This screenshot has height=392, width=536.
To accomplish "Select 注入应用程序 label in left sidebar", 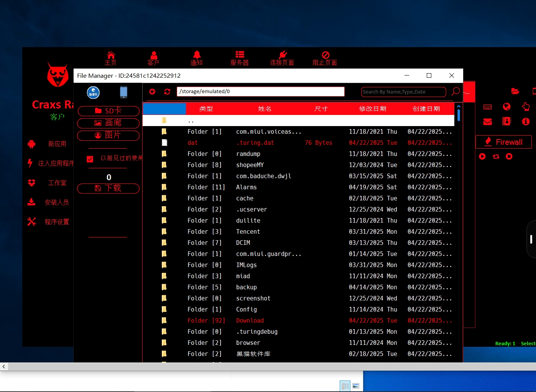I will 56,163.
